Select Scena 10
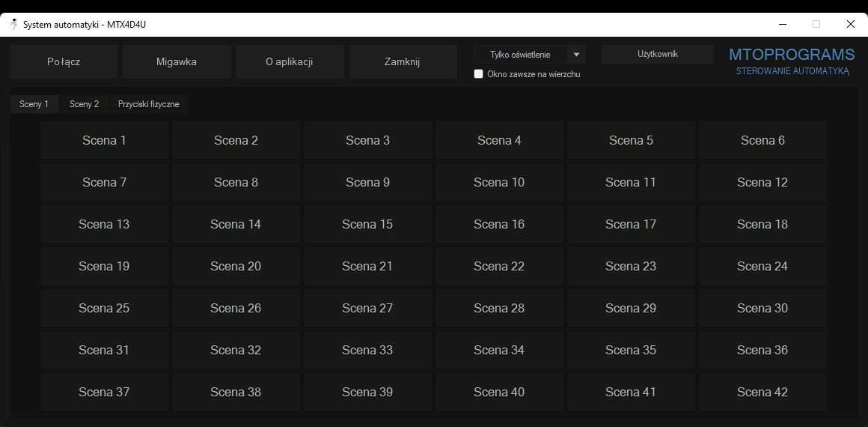 coord(500,183)
